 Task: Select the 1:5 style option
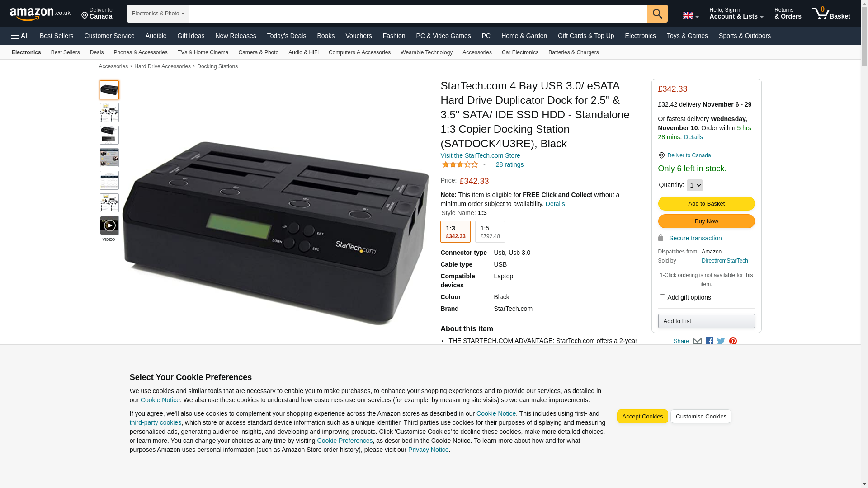tap(490, 232)
